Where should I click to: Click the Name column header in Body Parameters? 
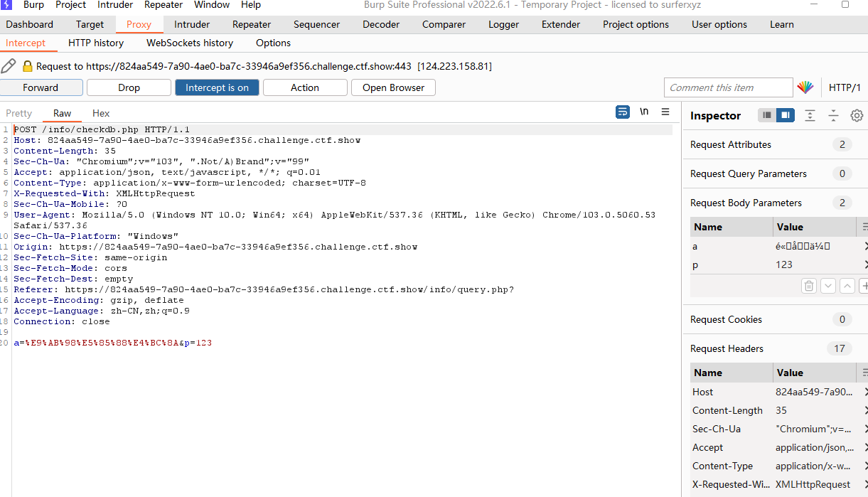[x=732, y=227]
